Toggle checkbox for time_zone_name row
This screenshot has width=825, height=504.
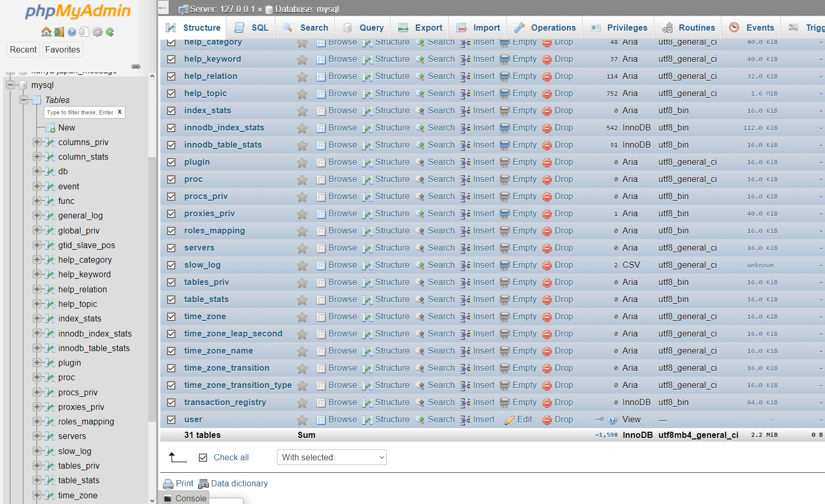click(x=171, y=351)
